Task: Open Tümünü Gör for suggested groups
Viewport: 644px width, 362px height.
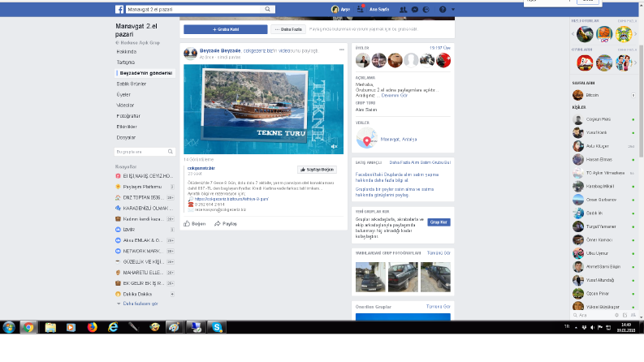Action: click(439, 307)
